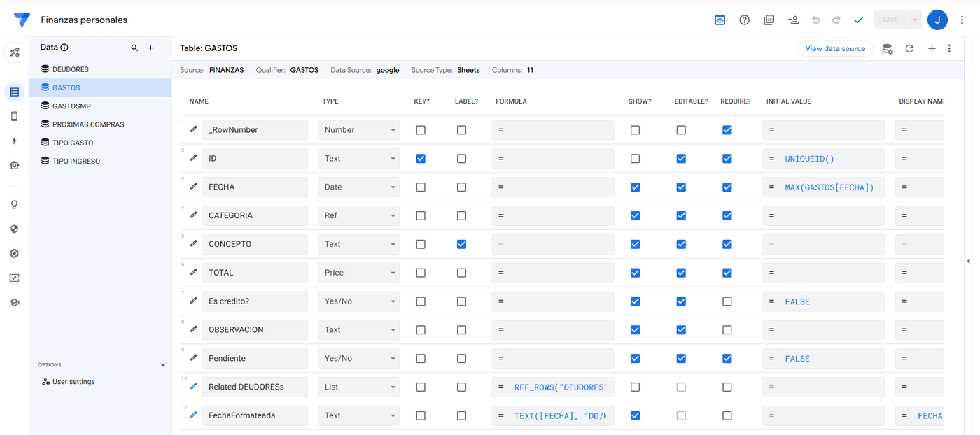Open type dropdown for Related DEUDORESs (List)
This screenshot has width=980, height=435.
pos(359,387)
